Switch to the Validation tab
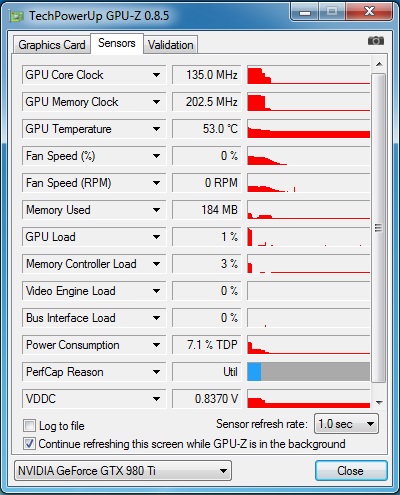The image size is (400, 495). (x=171, y=45)
